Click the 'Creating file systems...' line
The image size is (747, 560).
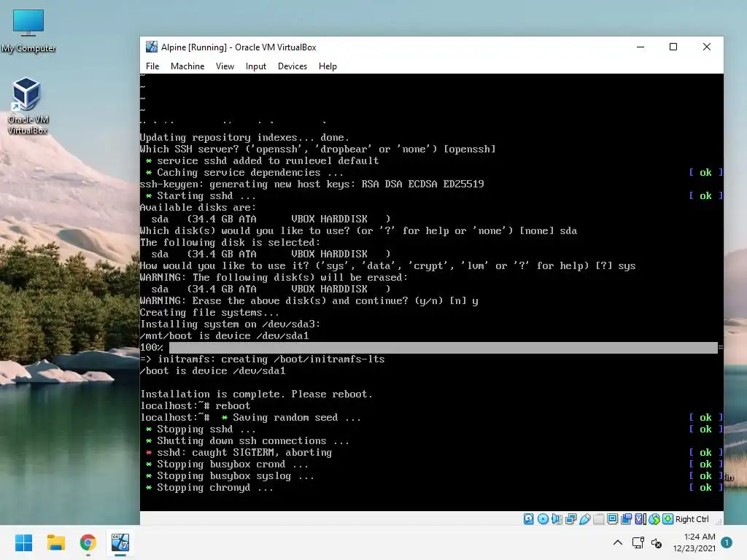click(x=209, y=313)
